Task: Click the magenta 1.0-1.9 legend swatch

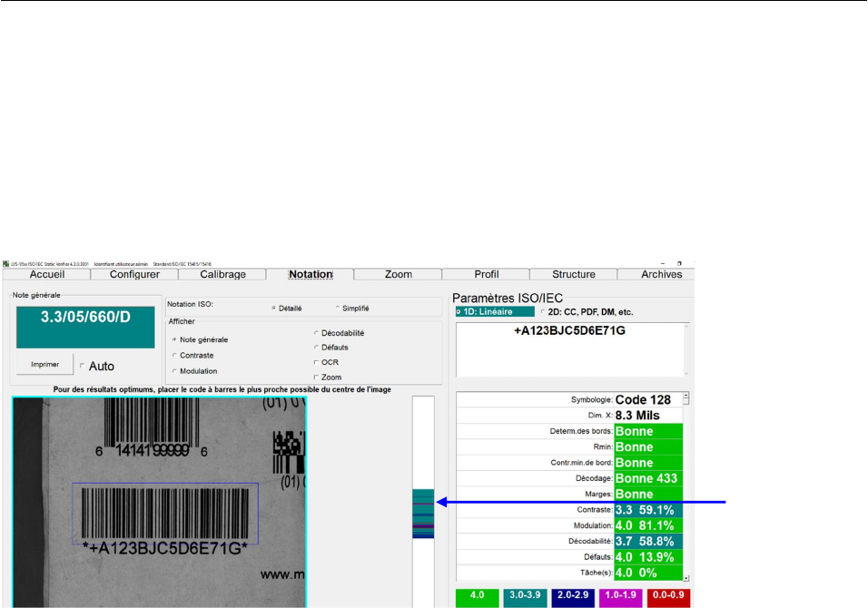Action: pyautogui.click(x=620, y=598)
